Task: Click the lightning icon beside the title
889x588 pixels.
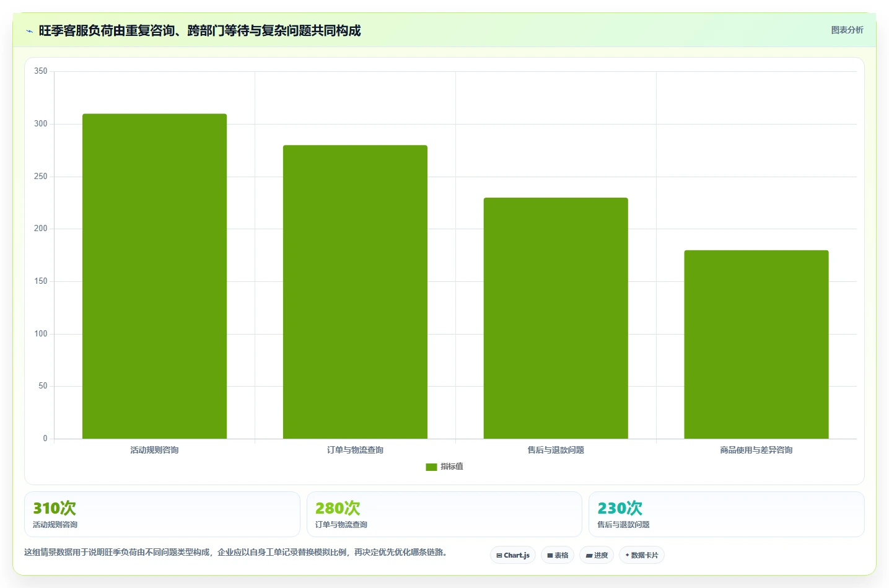Action: pos(29,31)
